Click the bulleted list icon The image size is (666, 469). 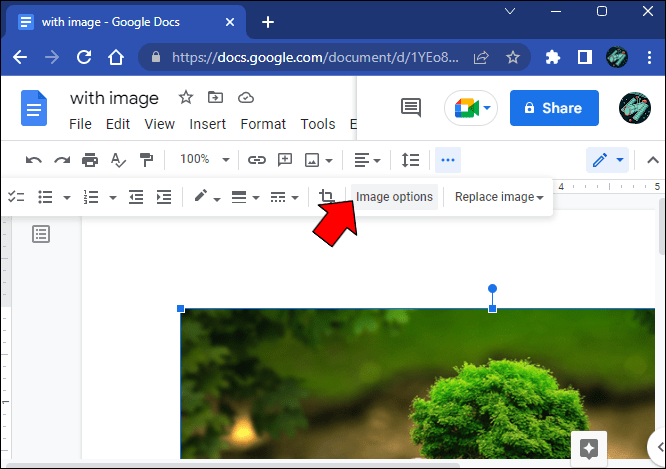click(x=45, y=197)
